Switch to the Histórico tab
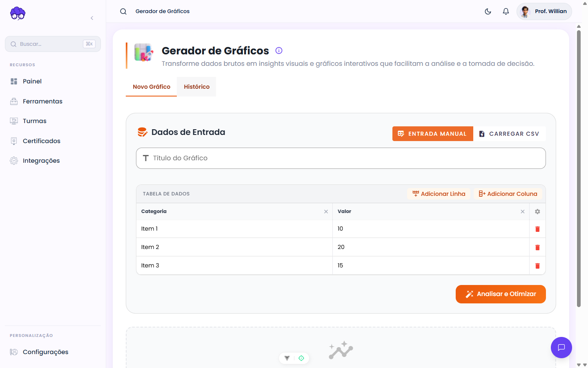Viewport: 588px width, 368px height. [197, 87]
